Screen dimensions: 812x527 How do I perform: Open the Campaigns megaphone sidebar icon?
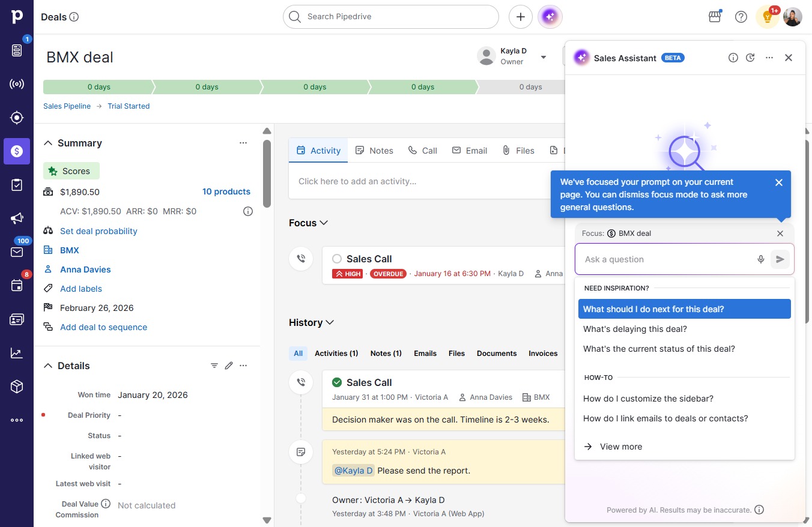click(17, 218)
